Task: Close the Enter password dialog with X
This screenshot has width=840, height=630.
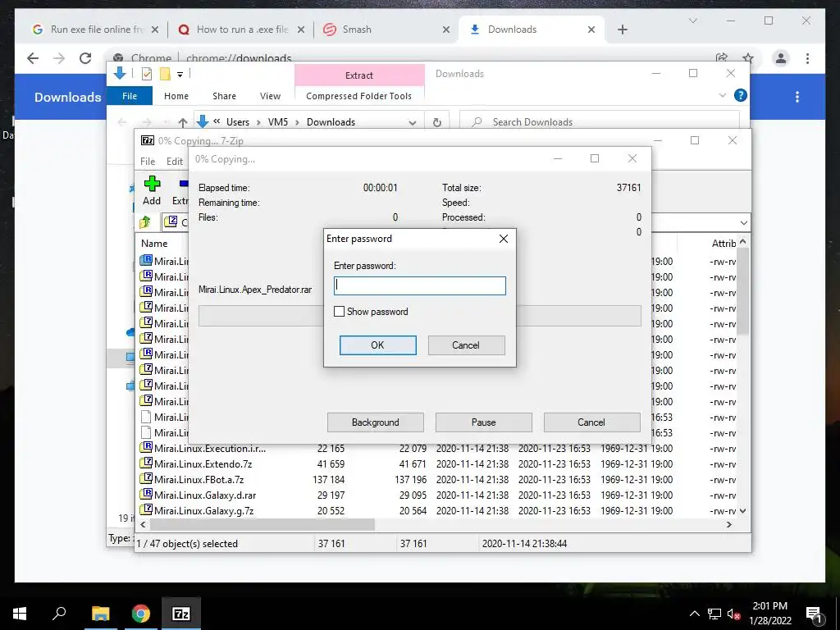Action: tap(503, 239)
